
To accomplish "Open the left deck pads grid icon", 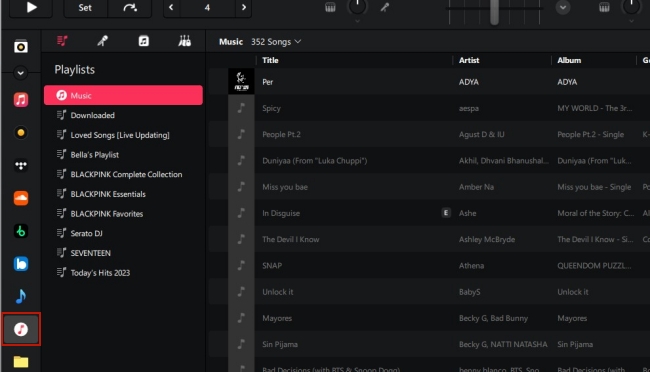I will pyautogui.click(x=330, y=7).
